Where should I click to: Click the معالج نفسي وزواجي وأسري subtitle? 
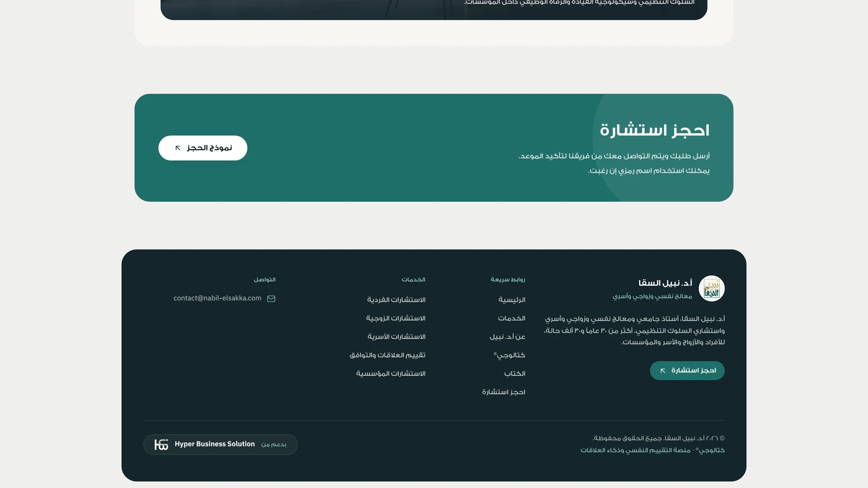tap(652, 296)
